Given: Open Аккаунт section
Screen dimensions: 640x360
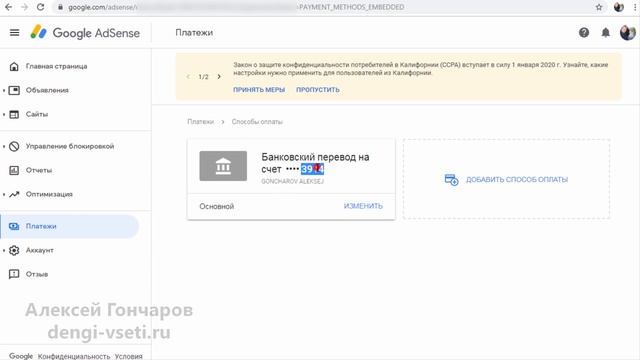Looking at the screenshot, I should (40, 250).
